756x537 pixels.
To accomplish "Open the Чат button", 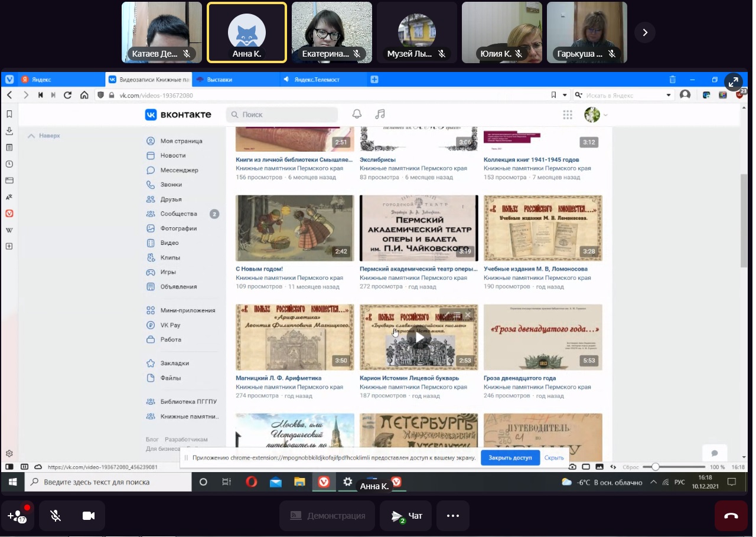I will 406,516.
